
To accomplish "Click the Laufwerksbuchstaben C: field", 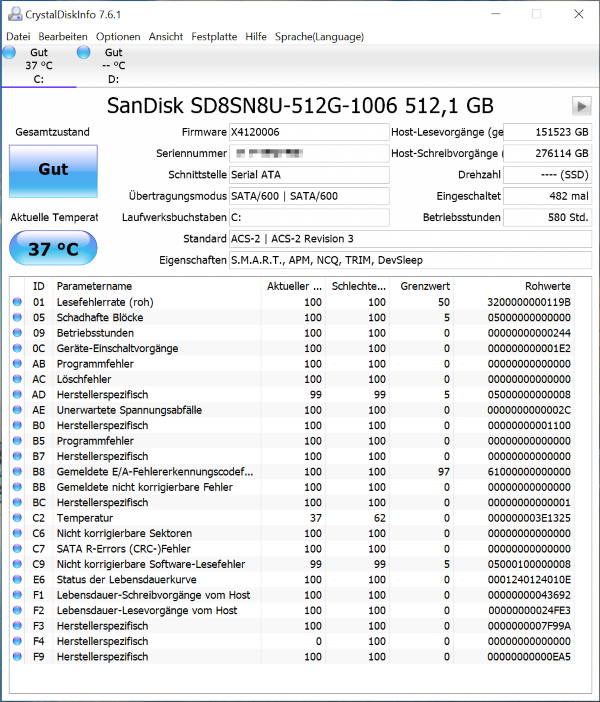I will (x=309, y=218).
